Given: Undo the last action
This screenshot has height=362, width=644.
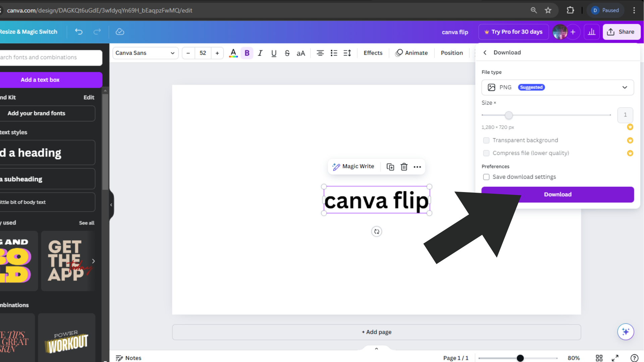Looking at the screenshot, I should (x=78, y=32).
